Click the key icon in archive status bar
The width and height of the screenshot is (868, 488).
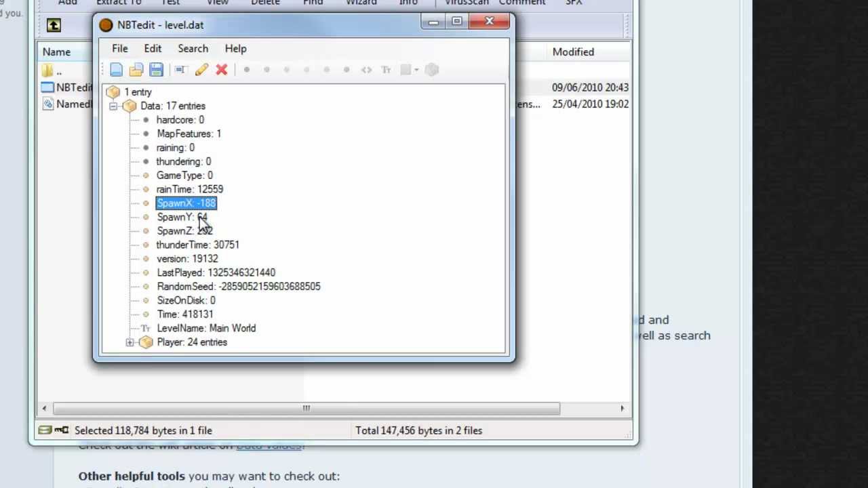61,430
